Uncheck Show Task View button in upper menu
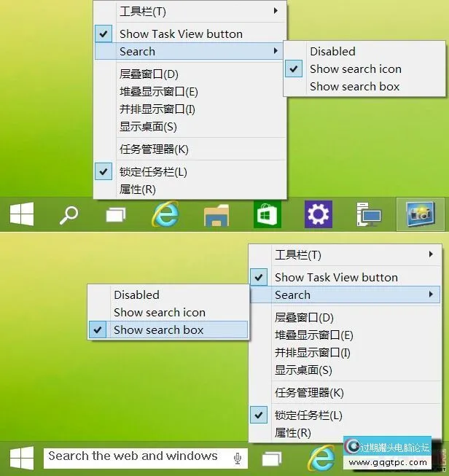The width and height of the screenshot is (449, 476). (181, 34)
